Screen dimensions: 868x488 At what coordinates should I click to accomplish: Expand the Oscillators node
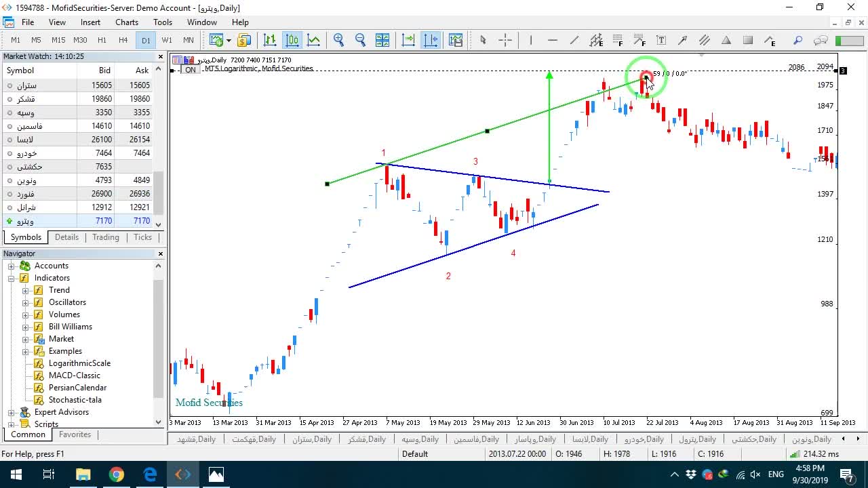point(25,302)
